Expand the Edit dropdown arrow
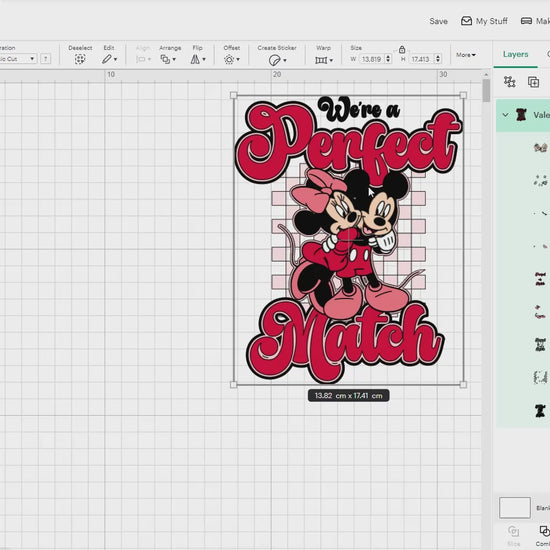 (x=115, y=60)
